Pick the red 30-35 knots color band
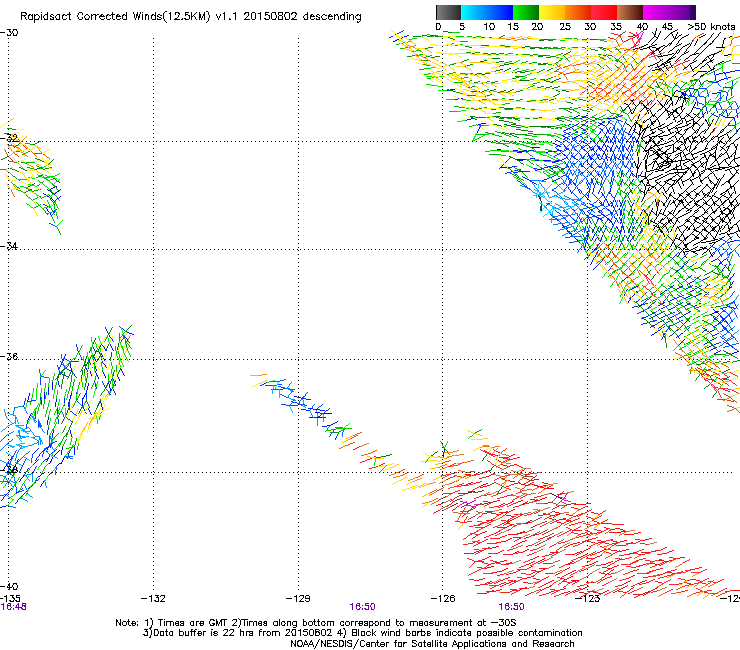This screenshot has height=650, width=740. tap(604, 13)
